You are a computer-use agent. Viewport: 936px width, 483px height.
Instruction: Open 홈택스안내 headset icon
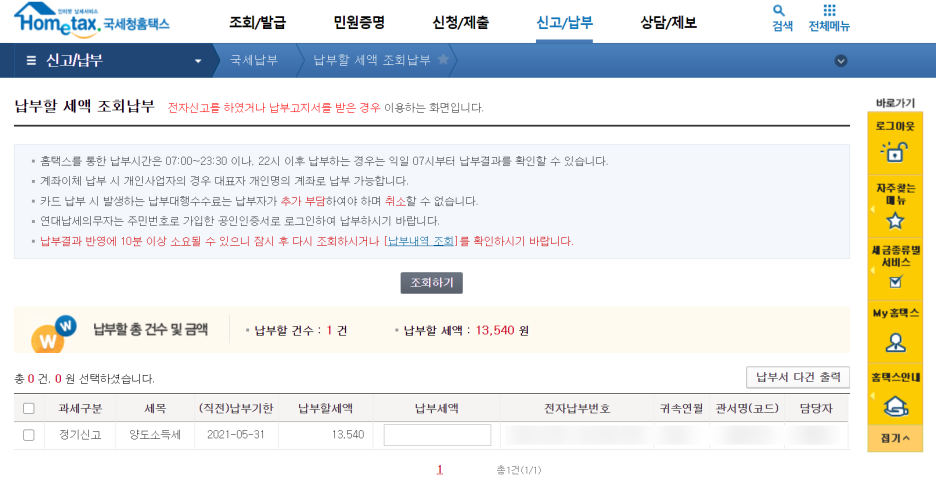coord(895,407)
